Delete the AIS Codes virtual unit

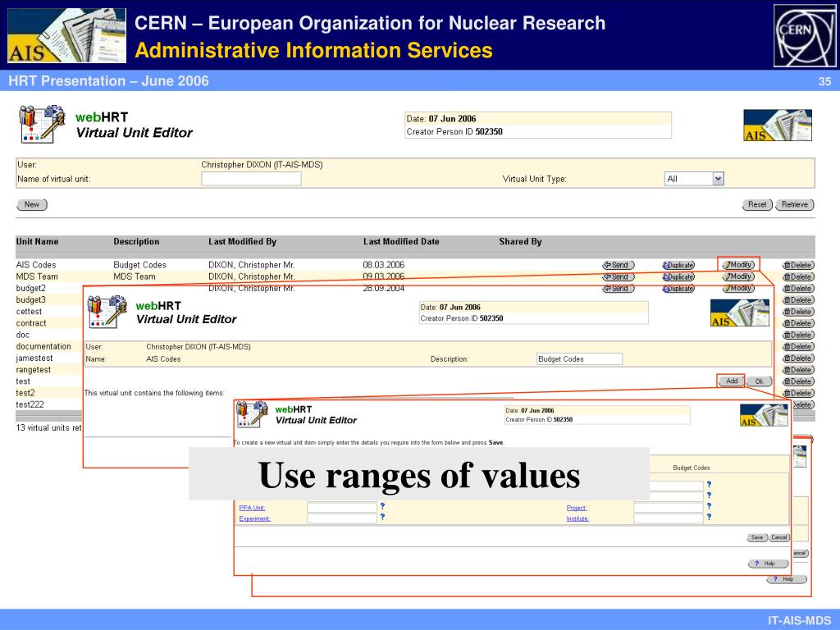(x=798, y=265)
